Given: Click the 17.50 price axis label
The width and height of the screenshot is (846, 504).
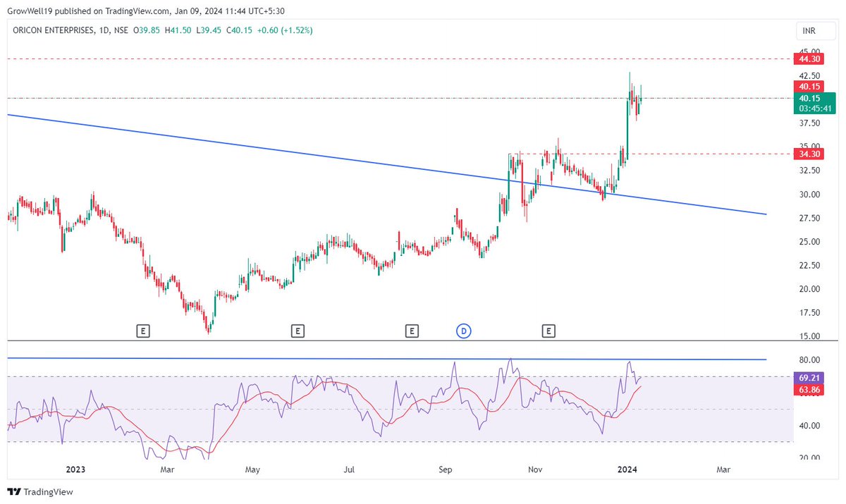Looking at the screenshot, I should click(811, 313).
